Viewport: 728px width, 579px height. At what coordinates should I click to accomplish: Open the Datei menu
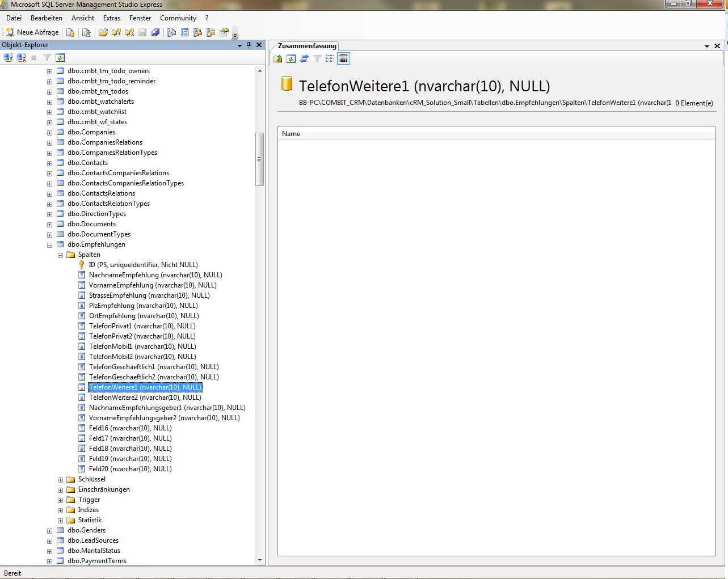[14, 18]
